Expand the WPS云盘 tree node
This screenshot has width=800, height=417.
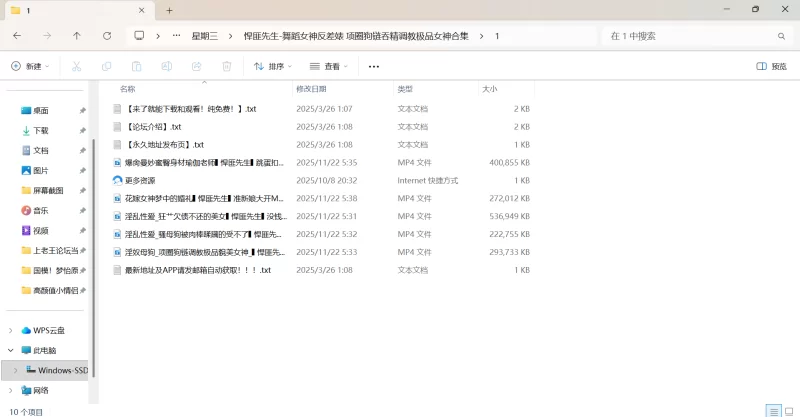tap(11, 330)
